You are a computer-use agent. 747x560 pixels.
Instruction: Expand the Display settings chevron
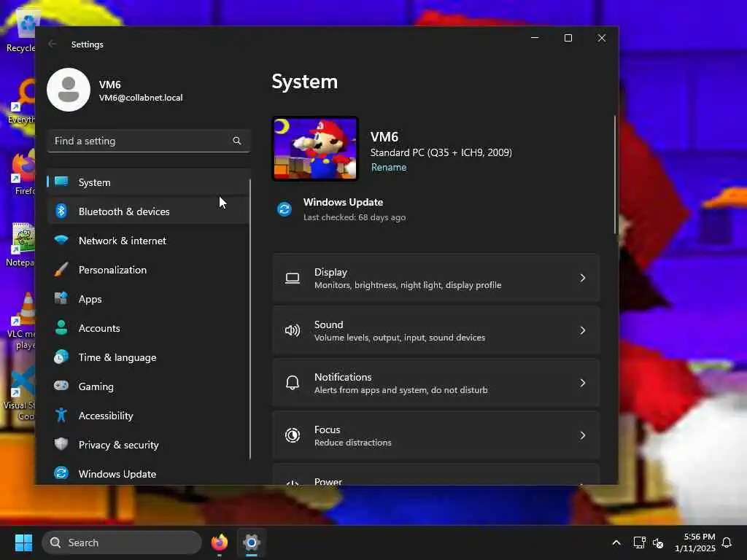(582, 278)
